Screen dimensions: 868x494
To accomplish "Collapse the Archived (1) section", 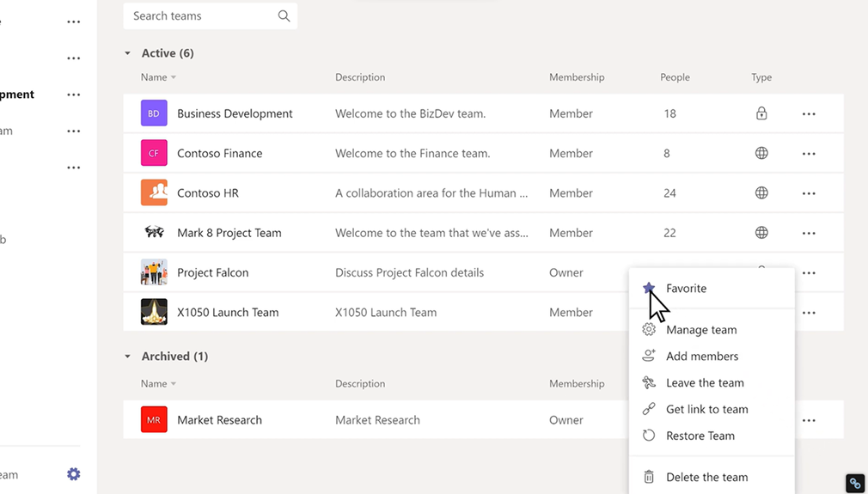I will (127, 357).
